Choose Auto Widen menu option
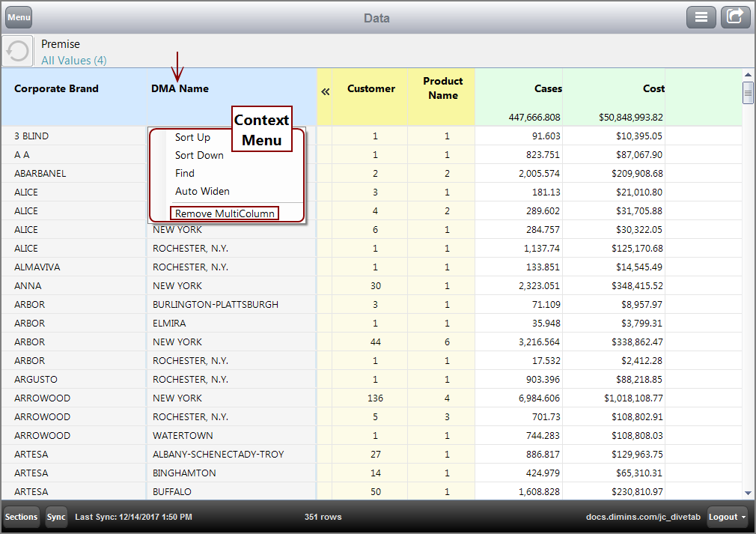Viewport: 756px width, 534px height. point(202,191)
